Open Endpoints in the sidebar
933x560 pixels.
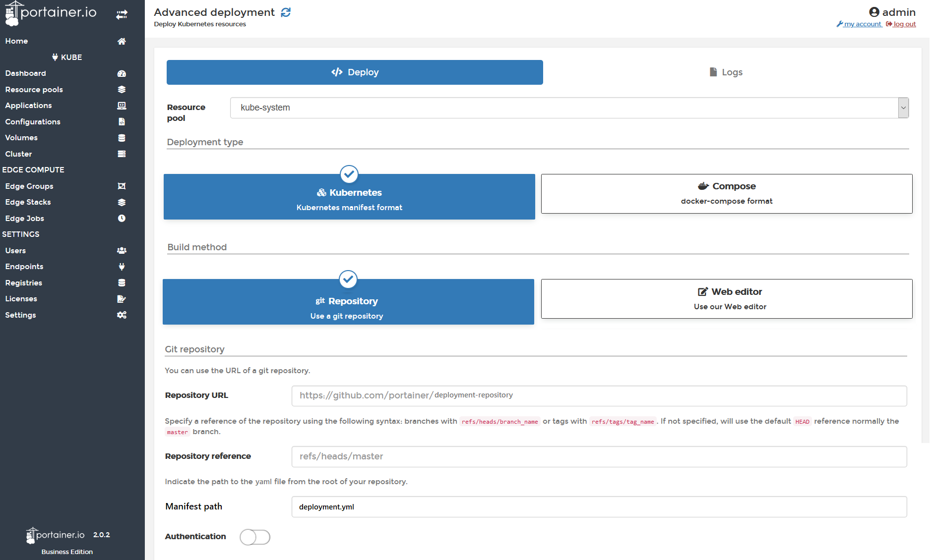tap(24, 267)
